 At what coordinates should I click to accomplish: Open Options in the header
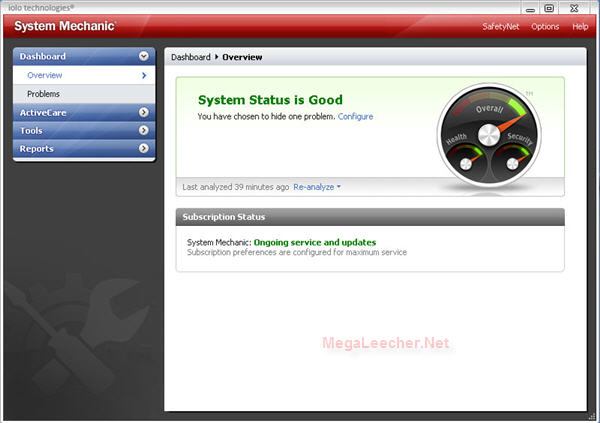pos(545,26)
